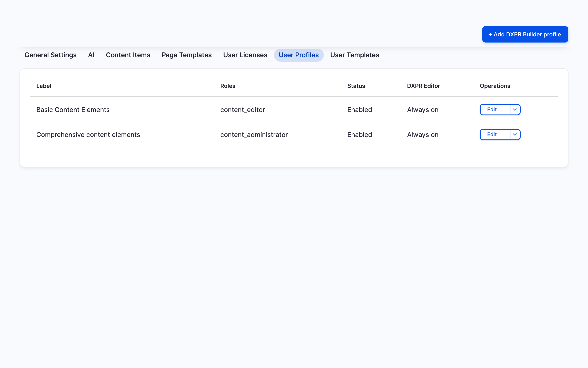
Task: Click the Roles column header
Action: pyautogui.click(x=228, y=86)
